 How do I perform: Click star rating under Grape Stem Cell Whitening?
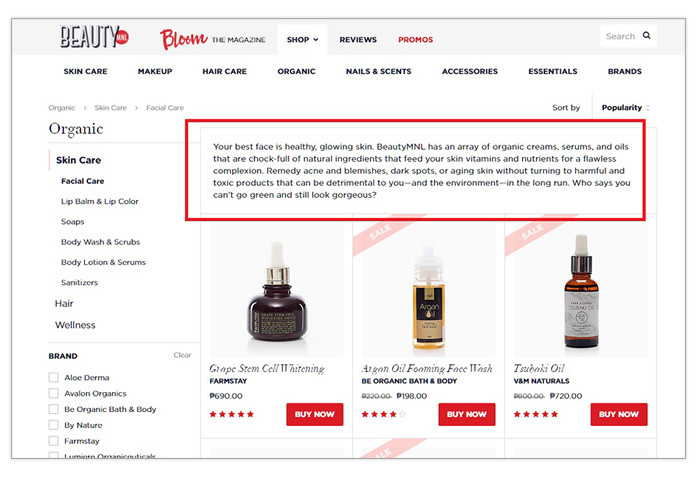(232, 414)
